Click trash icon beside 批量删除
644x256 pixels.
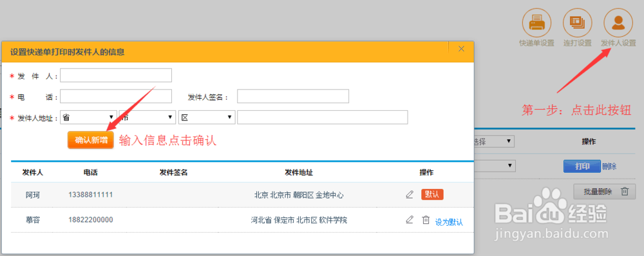(624, 192)
